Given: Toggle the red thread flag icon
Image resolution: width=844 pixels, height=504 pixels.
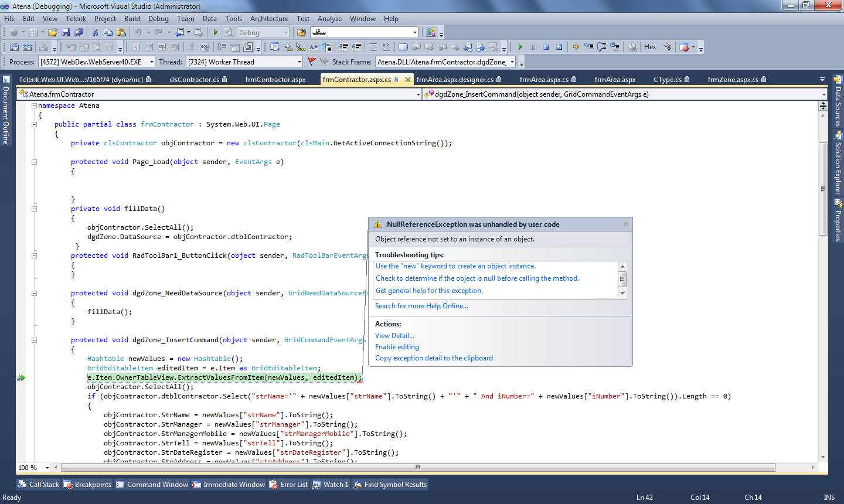Looking at the screenshot, I should [311, 62].
